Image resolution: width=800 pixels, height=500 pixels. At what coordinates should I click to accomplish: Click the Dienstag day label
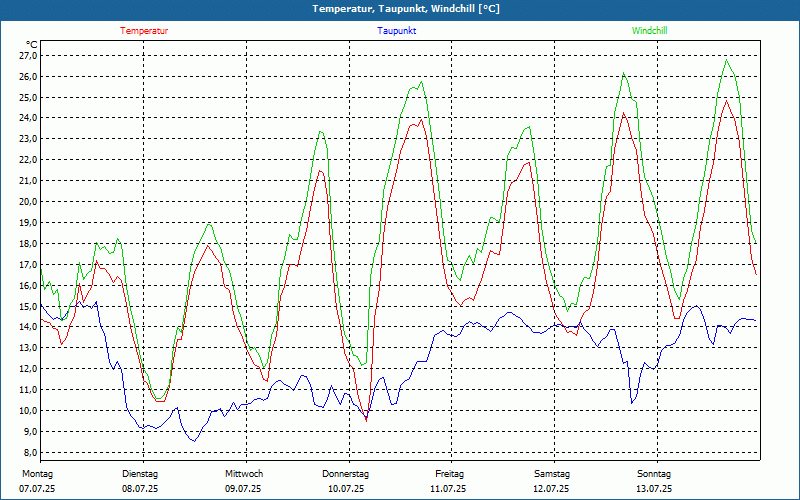(x=140, y=474)
